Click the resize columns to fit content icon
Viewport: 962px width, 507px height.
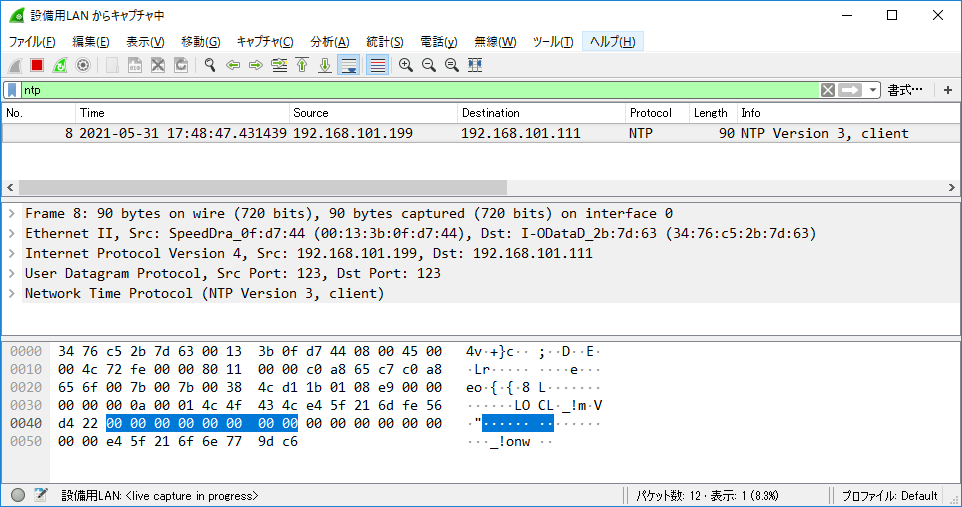[x=475, y=65]
